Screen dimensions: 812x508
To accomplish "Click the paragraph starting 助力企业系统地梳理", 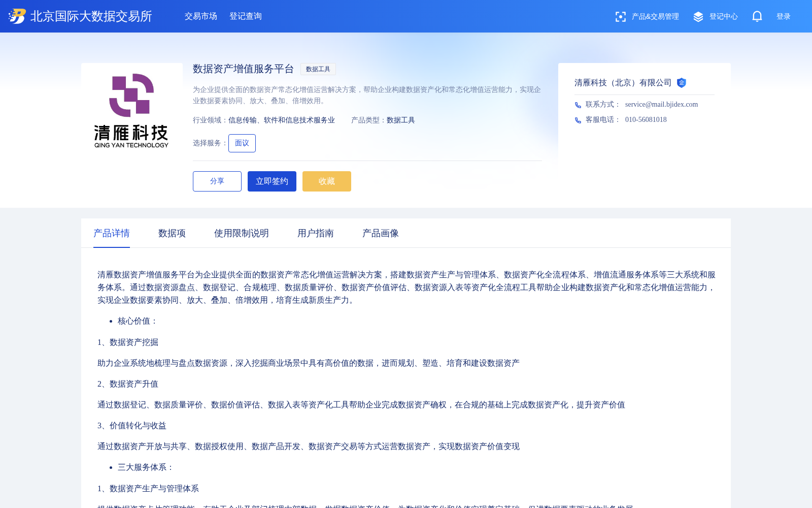I will coord(309,363).
